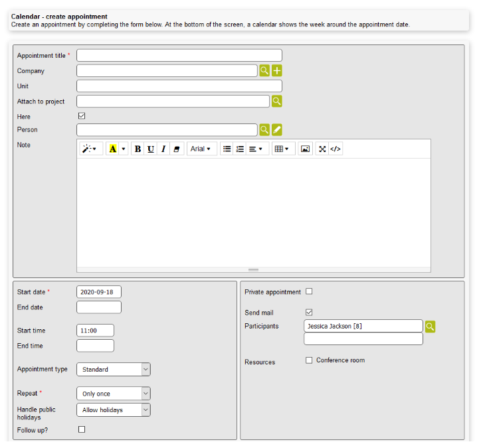This screenshot has width=487, height=448.
Task: Open the table insert menu
Action: tap(282, 149)
